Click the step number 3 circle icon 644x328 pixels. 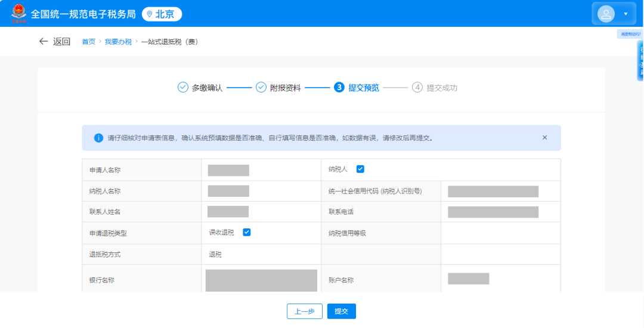[x=339, y=87]
